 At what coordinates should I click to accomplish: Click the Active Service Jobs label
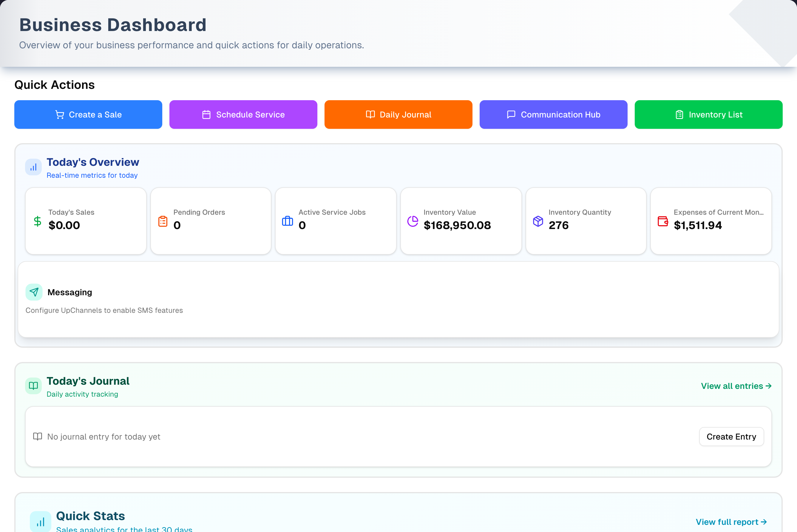[x=332, y=212]
